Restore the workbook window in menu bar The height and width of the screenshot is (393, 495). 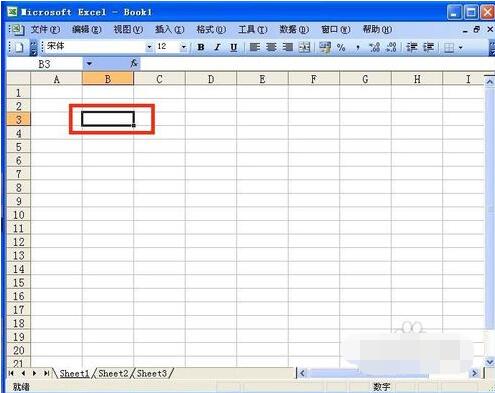[x=476, y=30]
